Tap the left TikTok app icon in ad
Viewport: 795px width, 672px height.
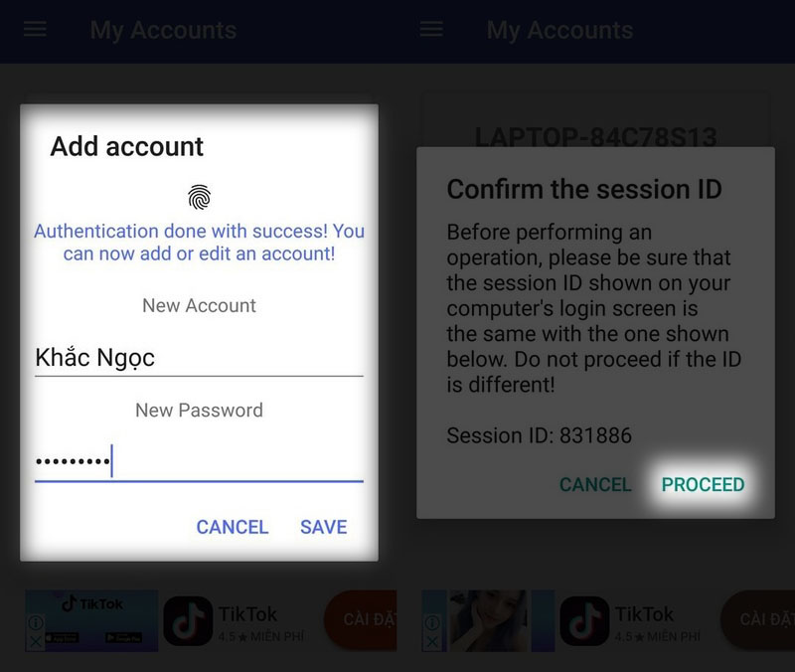188,620
